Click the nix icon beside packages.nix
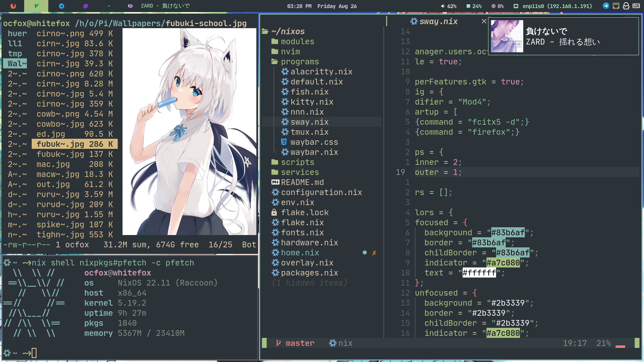The width and height of the screenshot is (644, 362). [275, 273]
